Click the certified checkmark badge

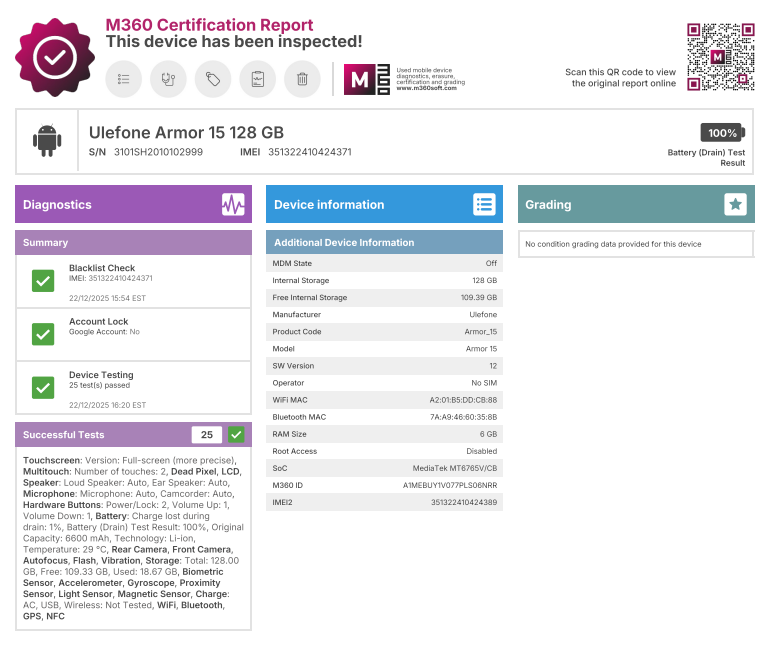click(x=54, y=57)
